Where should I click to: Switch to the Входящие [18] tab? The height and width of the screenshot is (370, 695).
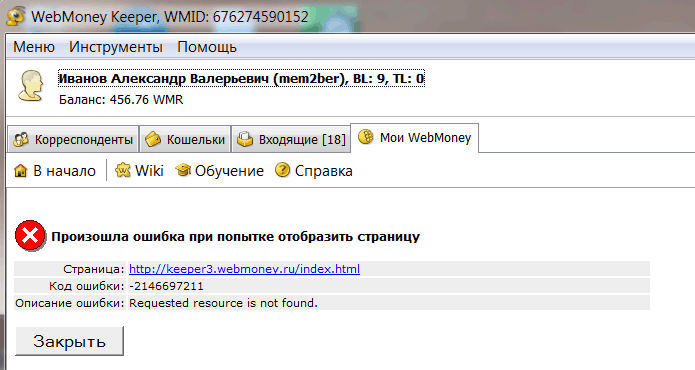291,139
